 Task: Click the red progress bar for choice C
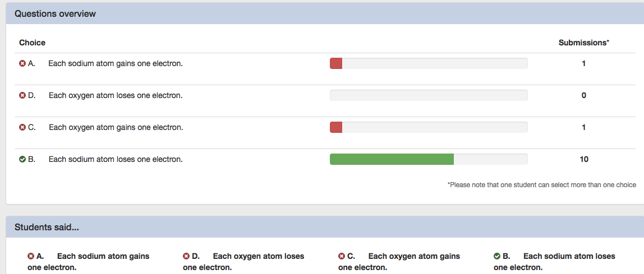[x=336, y=127]
